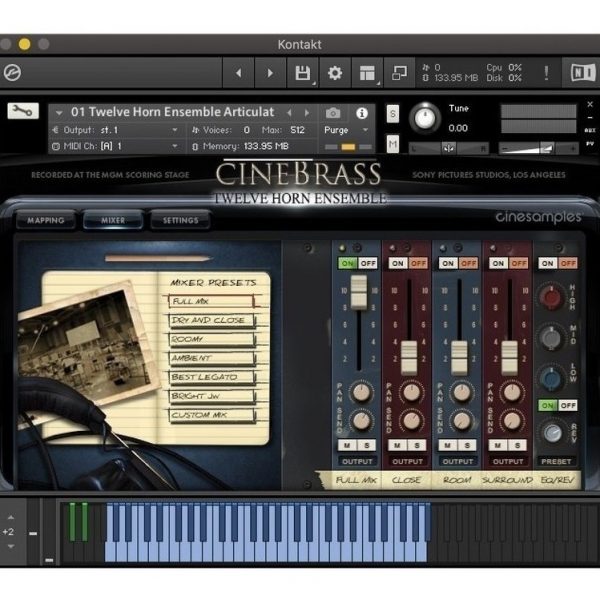
Task: Go to previous preset with left arrow in toolbar
Action: [238, 73]
